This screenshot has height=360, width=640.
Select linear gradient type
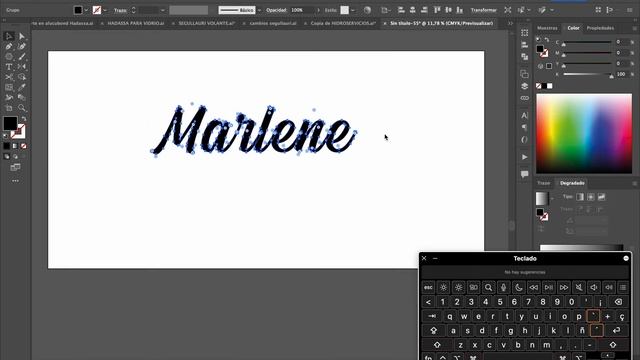click(580, 197)
